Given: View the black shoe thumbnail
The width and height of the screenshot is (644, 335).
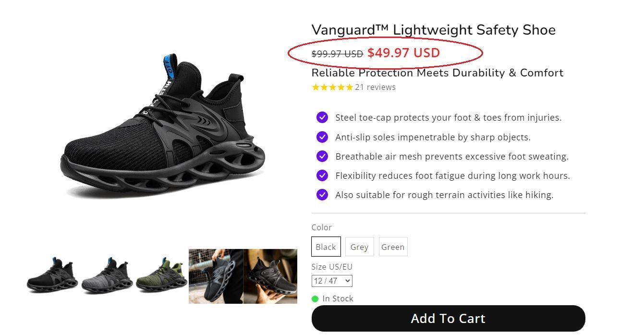Looking at the screenshot, I should pyautogui.click(x=52, y=275).
